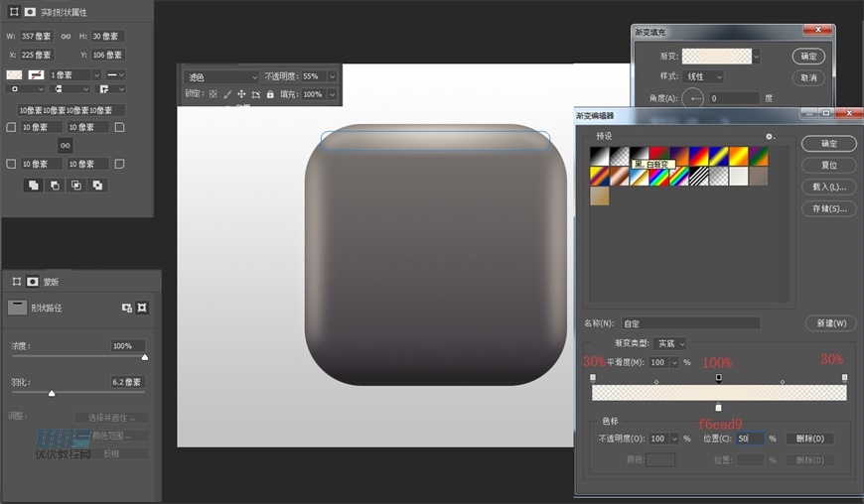This screenshot has width=864, height=504.
Task: Click the 载入(L)... load button
Action: tap(828, 187)
